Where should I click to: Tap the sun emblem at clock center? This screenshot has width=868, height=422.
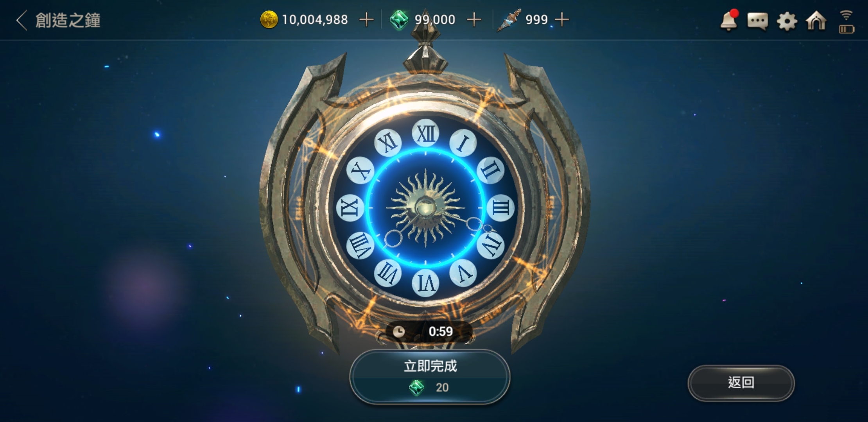[x=425, y=207]
